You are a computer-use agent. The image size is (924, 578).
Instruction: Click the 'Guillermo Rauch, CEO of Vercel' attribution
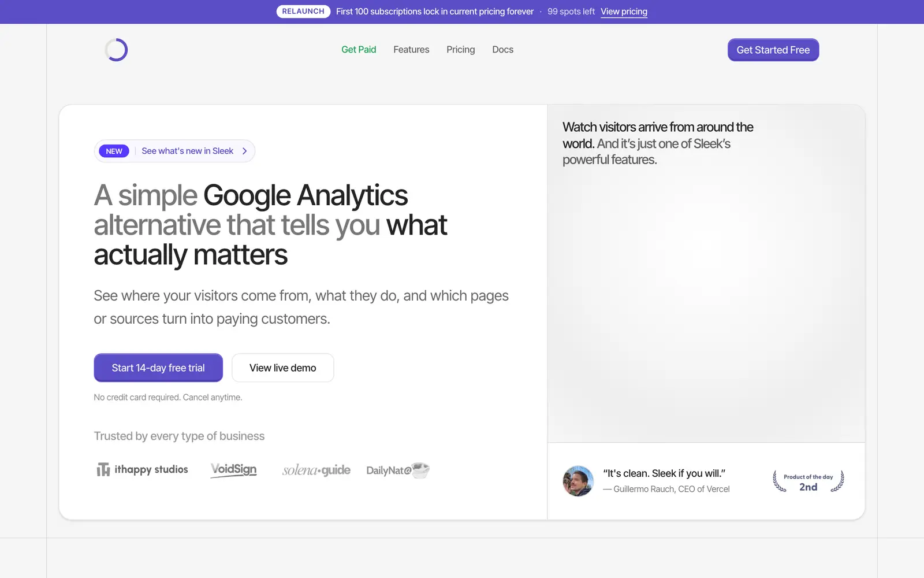pyautogui.click(x=666, y=489)
